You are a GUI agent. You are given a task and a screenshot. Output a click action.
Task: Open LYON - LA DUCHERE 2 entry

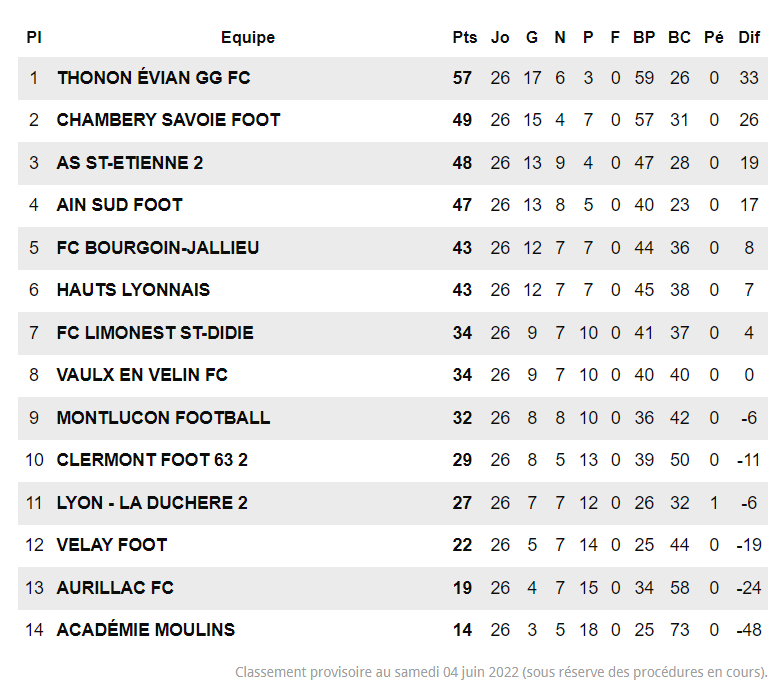(x=152, y=503)
